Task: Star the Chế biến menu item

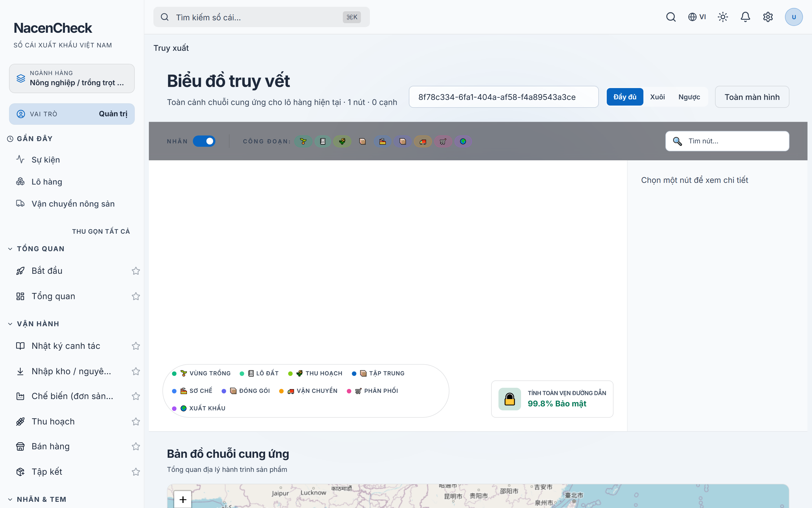Action: tap(136, 396)
